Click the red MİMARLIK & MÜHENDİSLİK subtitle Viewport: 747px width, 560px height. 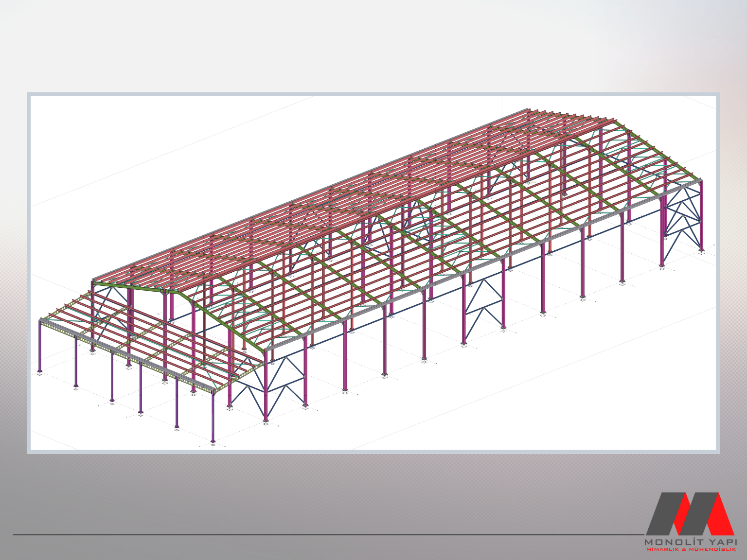coord(690,549)
